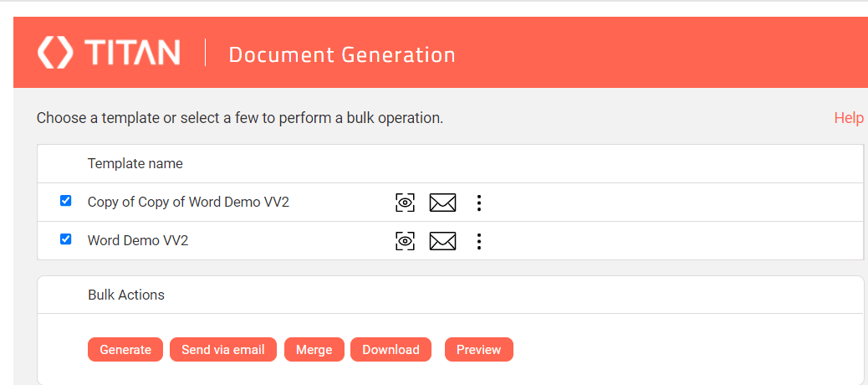Viewport: 868px width, 385px height.
Task: Preview the Copy of Copy of Word Demo VV2 template
Action: [x=405, y=203]
